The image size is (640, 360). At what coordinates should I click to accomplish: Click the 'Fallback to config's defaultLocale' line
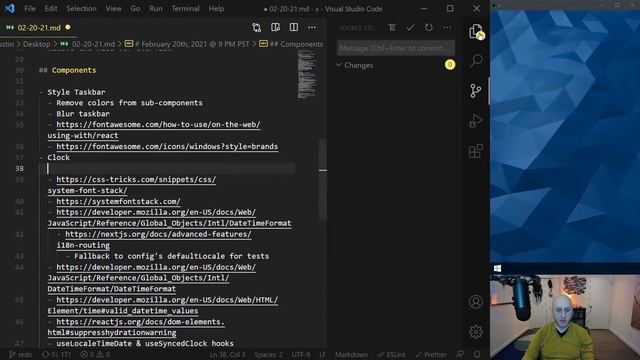click(x=171, y=256)
